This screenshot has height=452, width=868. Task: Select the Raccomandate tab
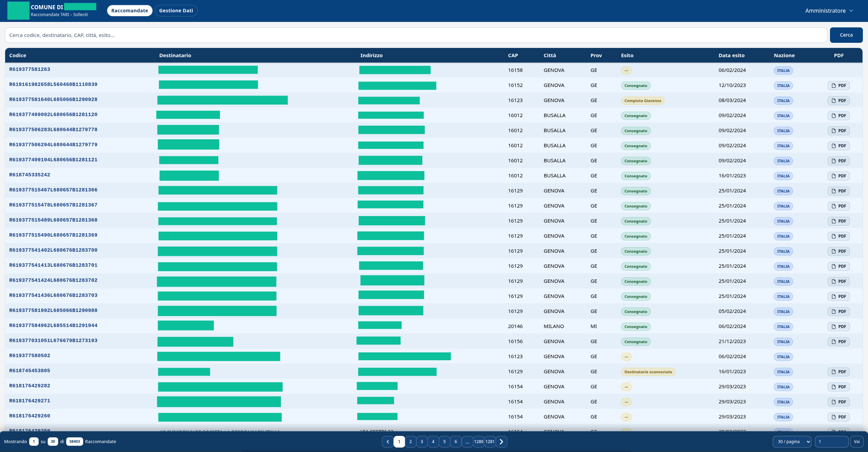(129, 11)
